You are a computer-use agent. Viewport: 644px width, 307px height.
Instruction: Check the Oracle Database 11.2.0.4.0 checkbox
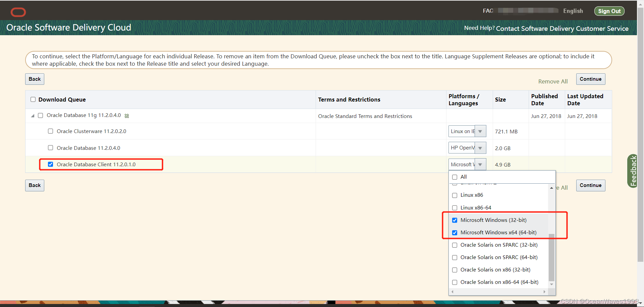(50, 147)
